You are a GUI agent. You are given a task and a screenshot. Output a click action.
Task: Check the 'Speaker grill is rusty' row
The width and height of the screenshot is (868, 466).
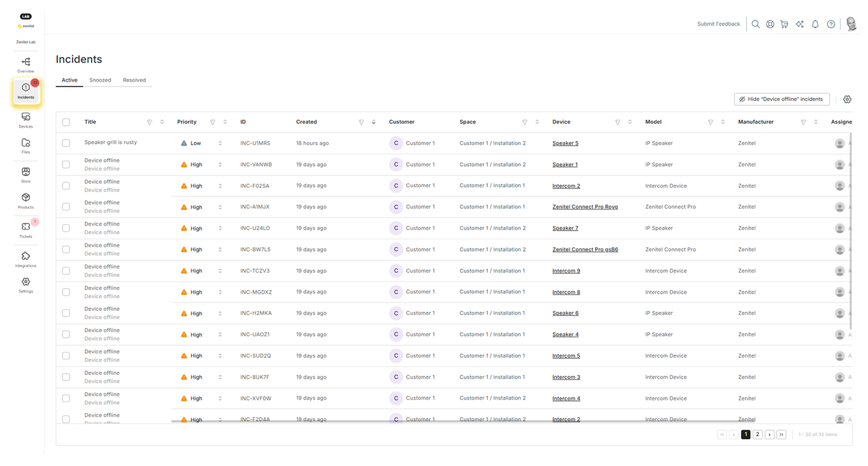pos(66,143)
